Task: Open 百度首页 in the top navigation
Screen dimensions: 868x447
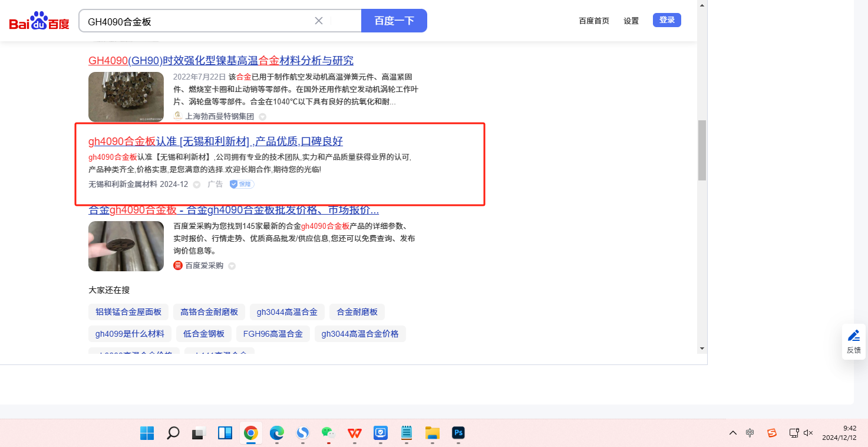Action: pyautogui.click(x=593, y=21)
